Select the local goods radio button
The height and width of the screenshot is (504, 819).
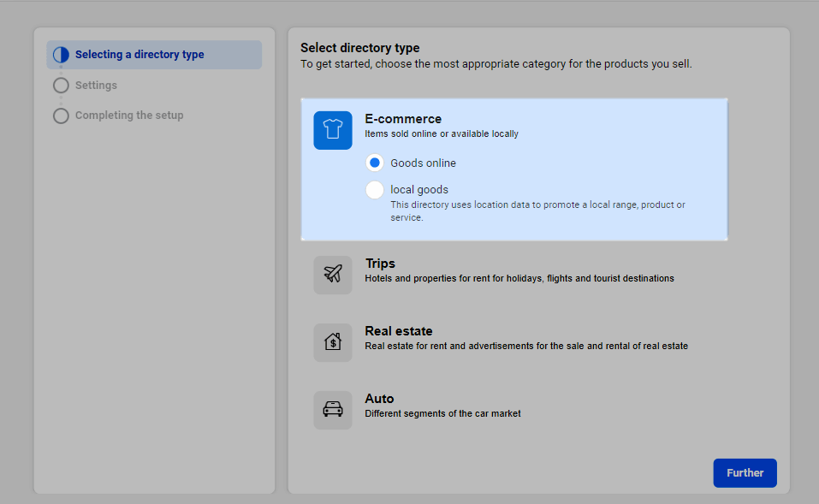click(x=374, y=190)
